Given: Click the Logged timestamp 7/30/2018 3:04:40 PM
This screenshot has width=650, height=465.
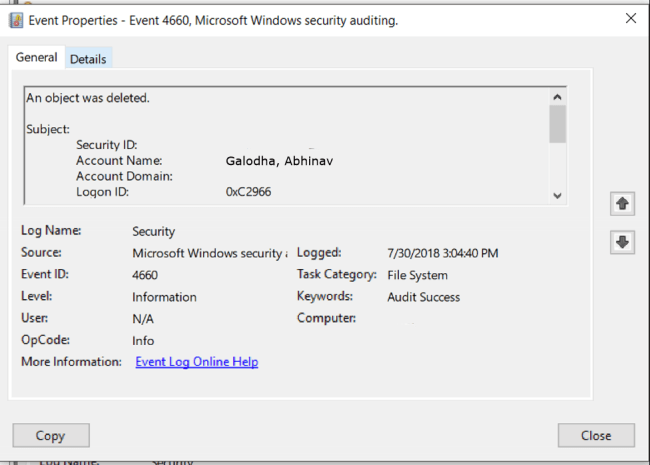Looking at the screenshot, I should [x=443, y=253].
